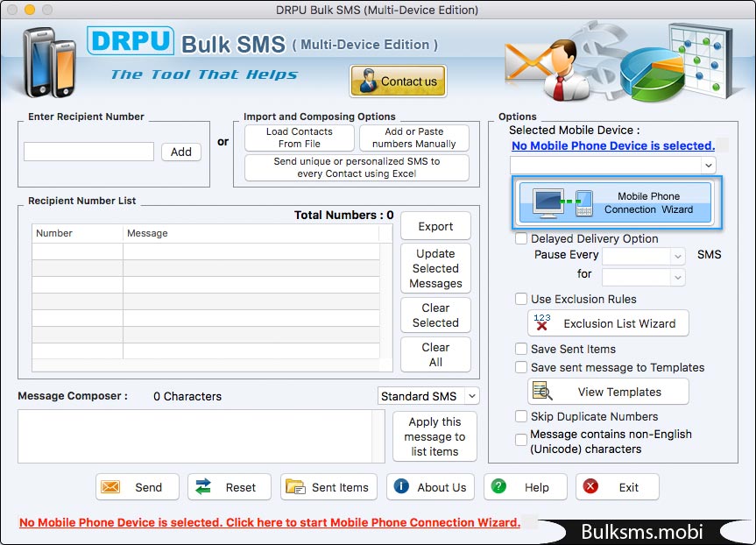Click 'No Mobile Phone Device is selected.' blue link
Image resolution: width=756 pixels, height=545 pixels.
[x=613, y=145]
